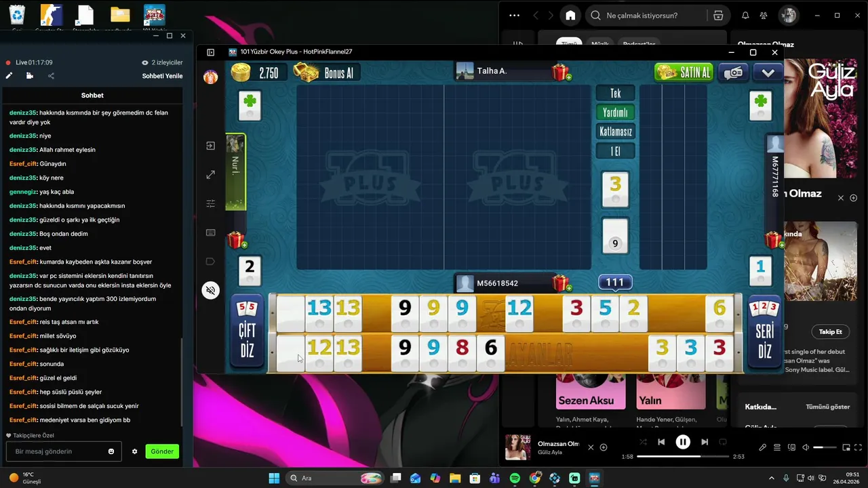Click the camera icon in stream panel
Screen dimensions: 868x488
coord(30,76)
